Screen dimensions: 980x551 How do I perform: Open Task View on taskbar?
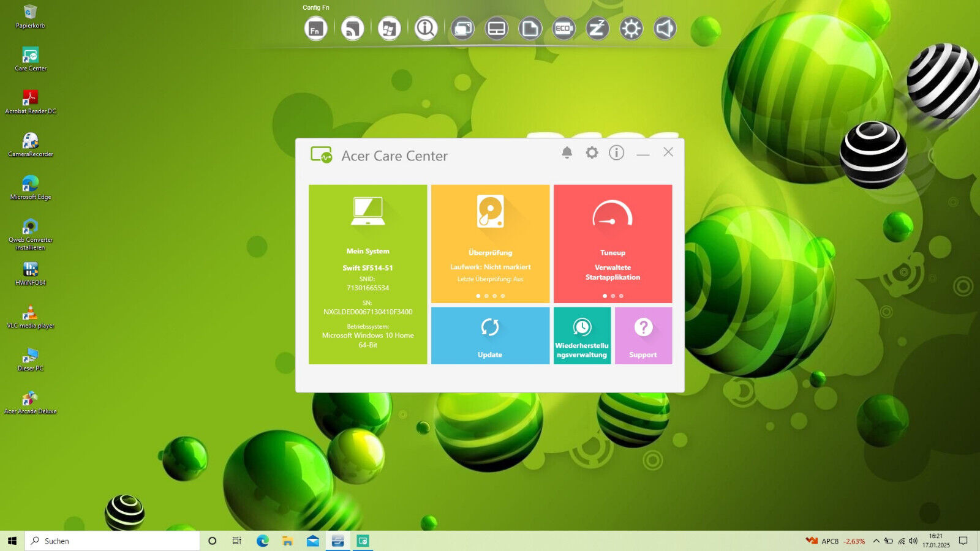pos(237,541)
